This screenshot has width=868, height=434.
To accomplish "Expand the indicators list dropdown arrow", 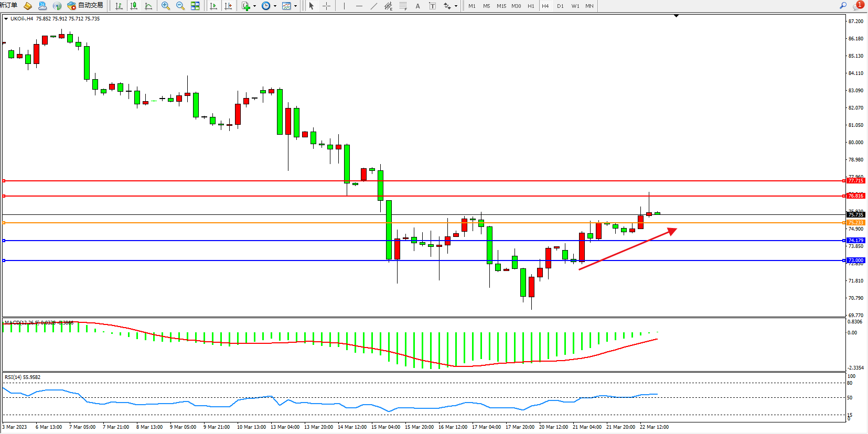I will 254,6.
